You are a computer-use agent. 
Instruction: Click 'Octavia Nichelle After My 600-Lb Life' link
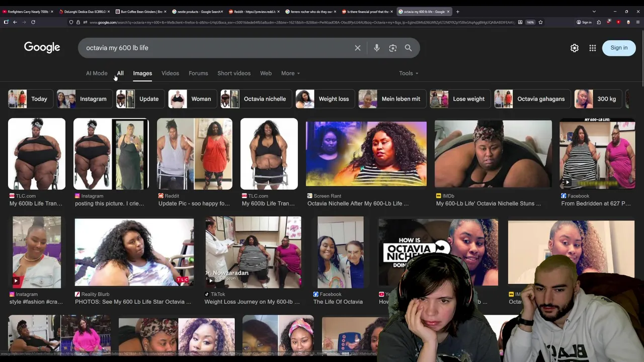tap(358, 204)
